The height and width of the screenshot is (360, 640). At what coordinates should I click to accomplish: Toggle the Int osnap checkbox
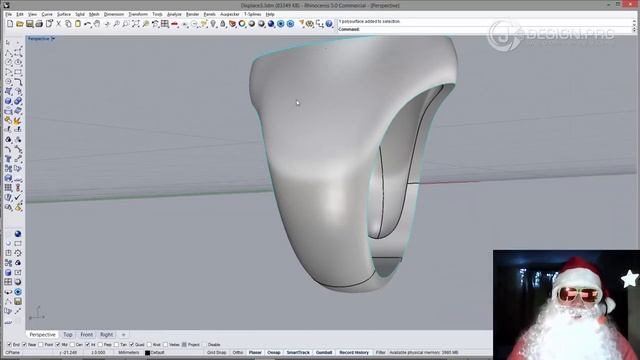click(x=87, y=345)
